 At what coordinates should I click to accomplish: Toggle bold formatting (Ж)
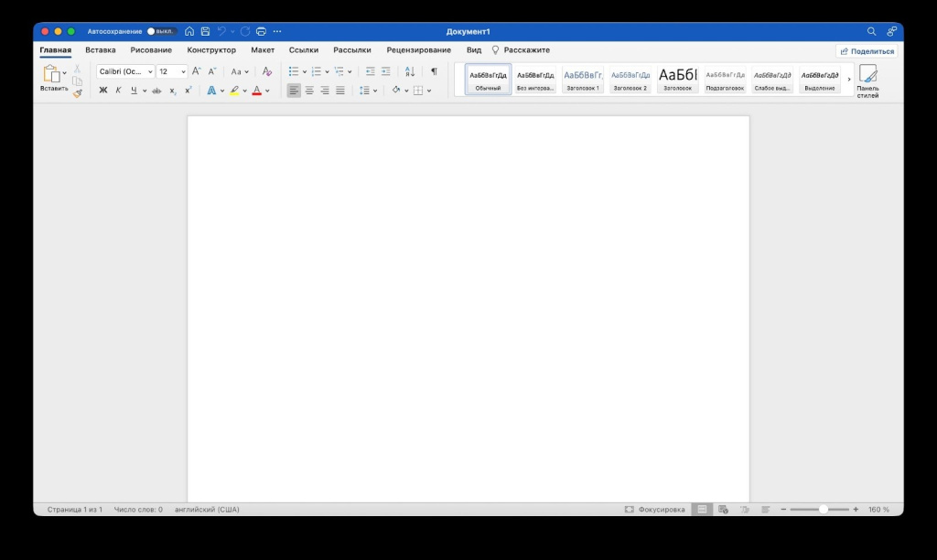point(103,91)
